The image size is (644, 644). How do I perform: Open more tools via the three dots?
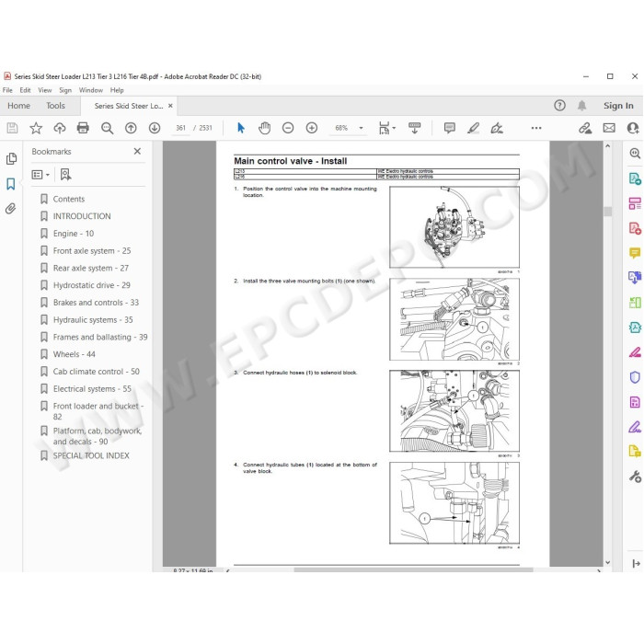[536, 128]
